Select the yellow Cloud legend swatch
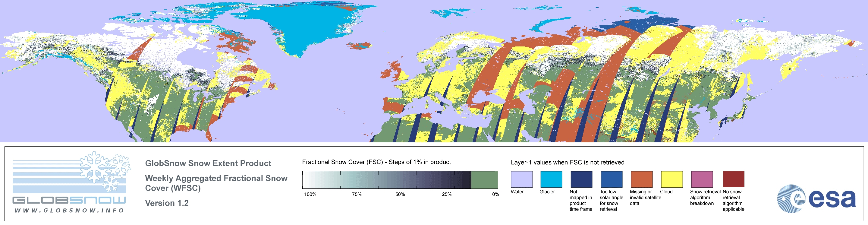The width and height of the screenshot is (868, 225). (x=672, y=179)
